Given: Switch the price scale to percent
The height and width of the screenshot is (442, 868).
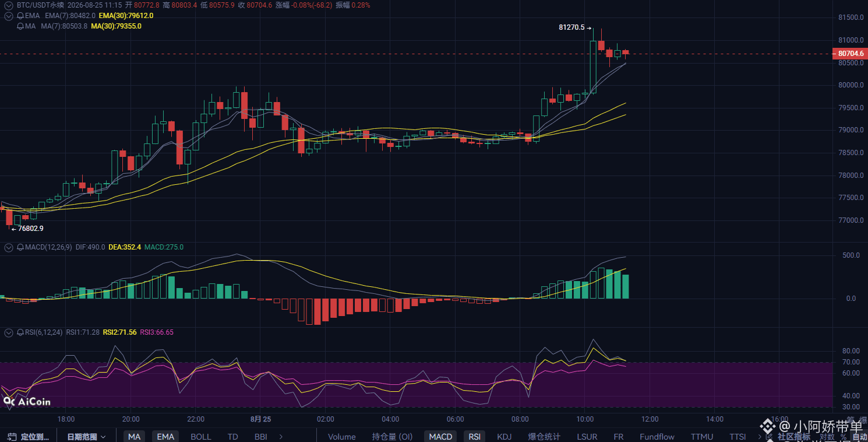Looking at the screenshot, I should tap(843, 437).
